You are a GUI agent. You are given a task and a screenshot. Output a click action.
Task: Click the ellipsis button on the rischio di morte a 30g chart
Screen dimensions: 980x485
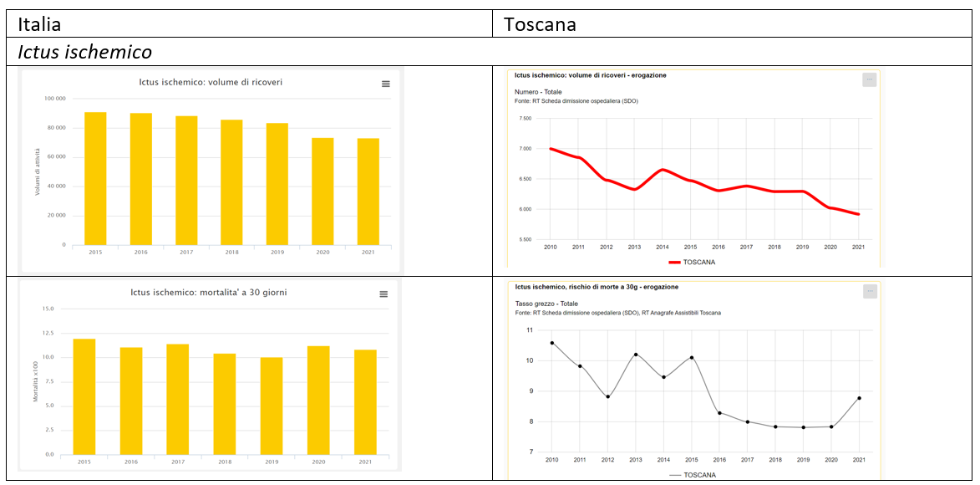point(870,291)
